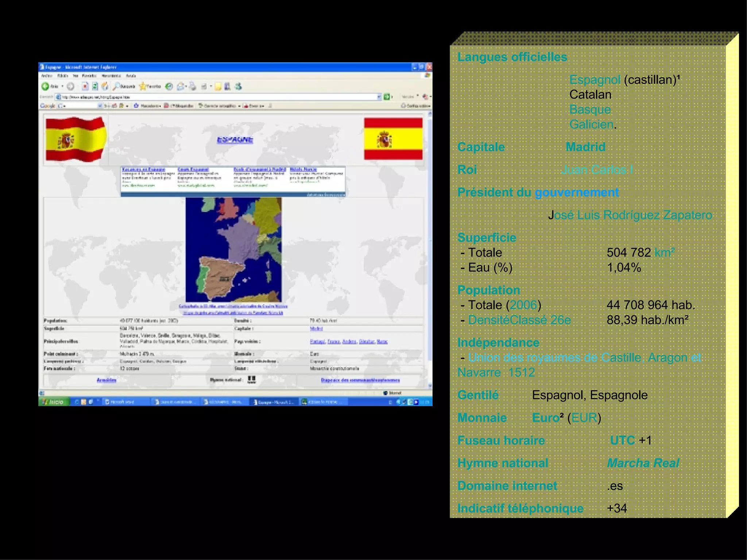Image resolution: width=747 pixels, height=560 pixels.
Task: Open the address bar dropdown arrow
Action: coord(379,97)
